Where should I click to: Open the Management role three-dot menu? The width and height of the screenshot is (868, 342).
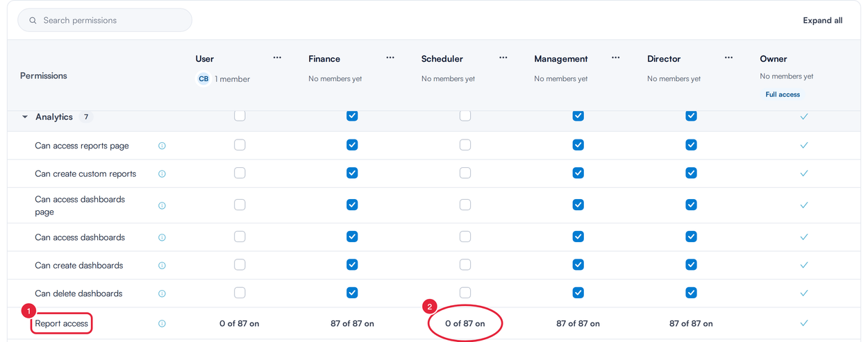(616, 58)
